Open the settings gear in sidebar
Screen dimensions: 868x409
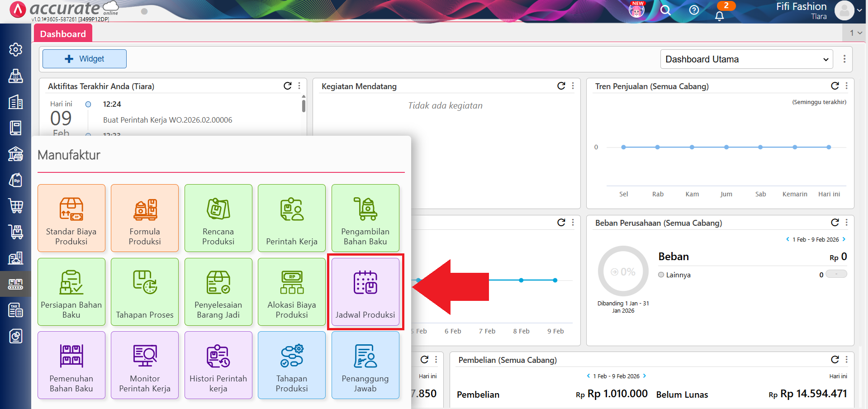(x=16, y=49)
